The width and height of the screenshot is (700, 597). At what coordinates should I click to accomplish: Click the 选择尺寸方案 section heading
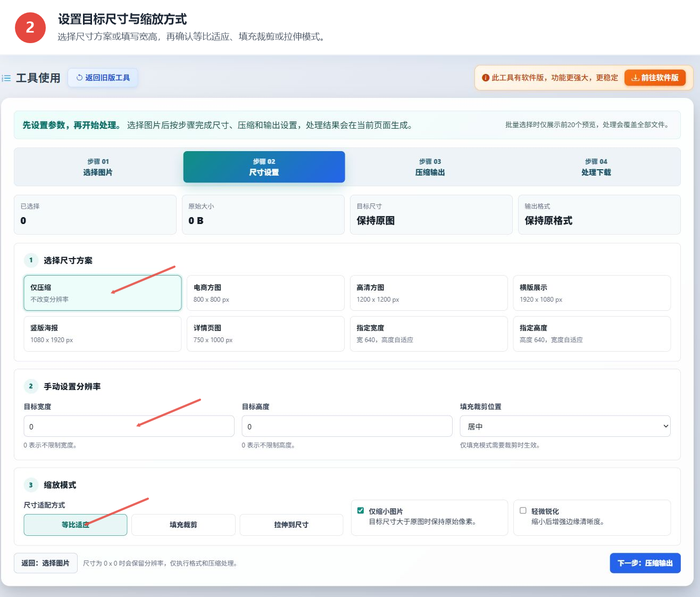(68, 260)
